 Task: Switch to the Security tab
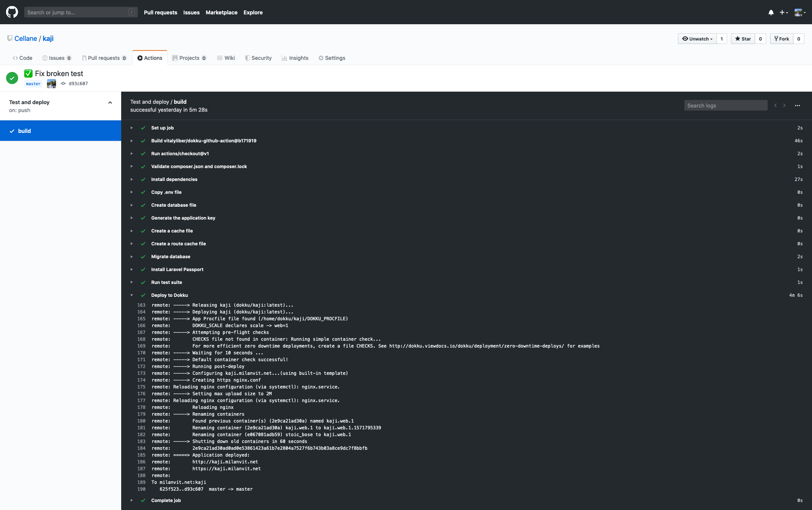click(x=258, y=58)
